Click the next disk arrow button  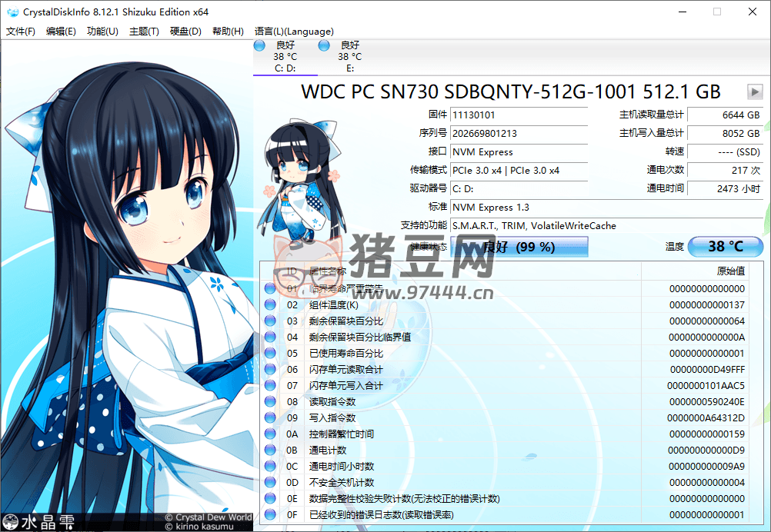(x=755, y=92)
